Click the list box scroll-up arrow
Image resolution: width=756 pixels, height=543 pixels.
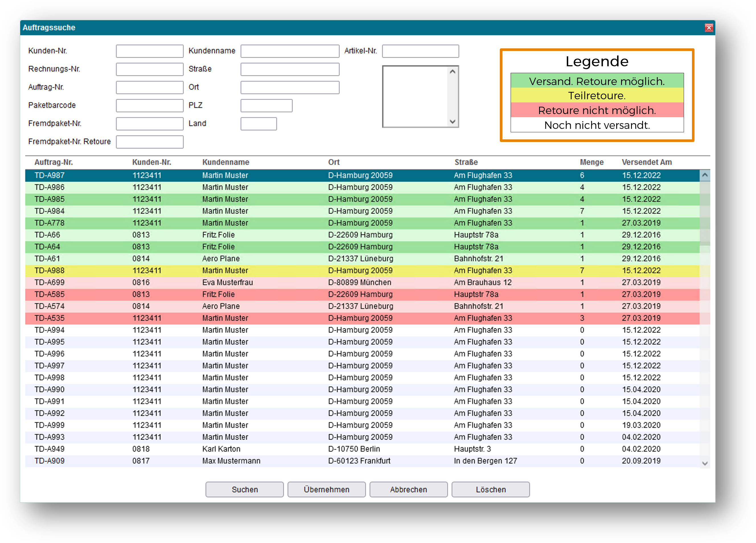click(x=452, y=72)
